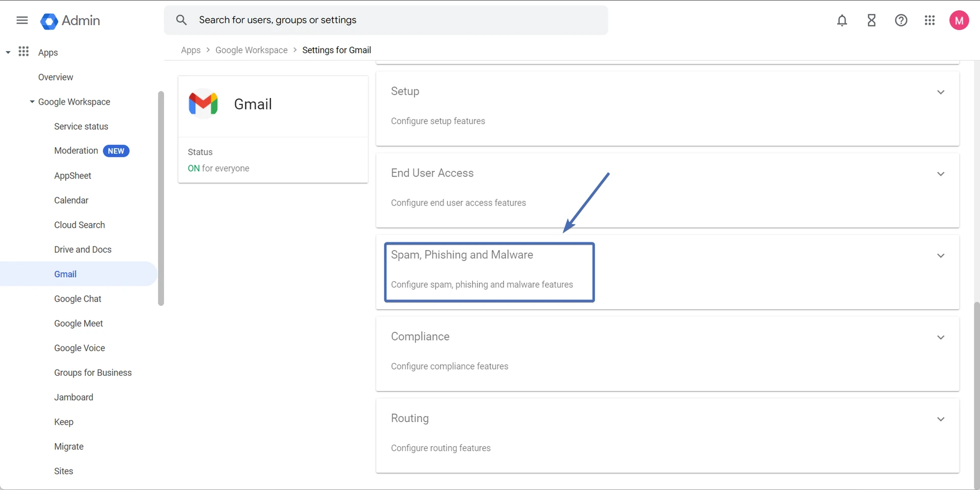Open the notifications bell

842,20
